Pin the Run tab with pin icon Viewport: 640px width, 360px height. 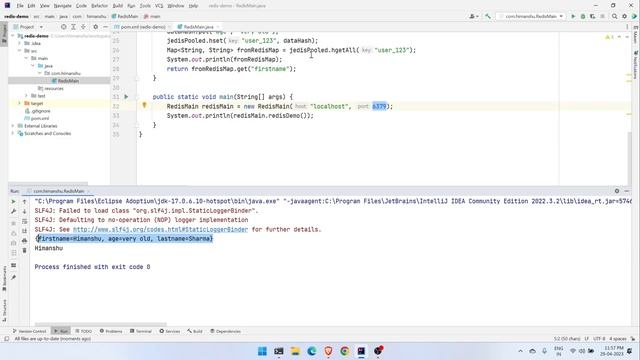pyautogui.click(x=13, y=278)
